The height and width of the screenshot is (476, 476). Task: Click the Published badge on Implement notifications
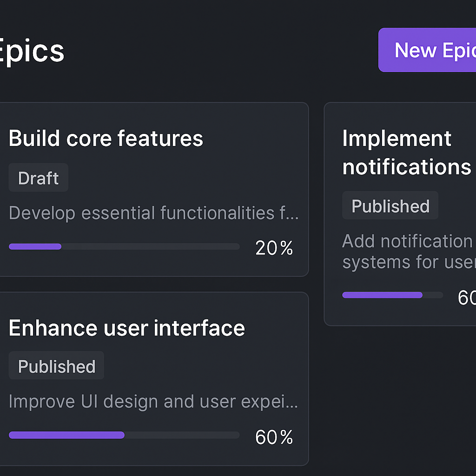[x=390, y=205]
